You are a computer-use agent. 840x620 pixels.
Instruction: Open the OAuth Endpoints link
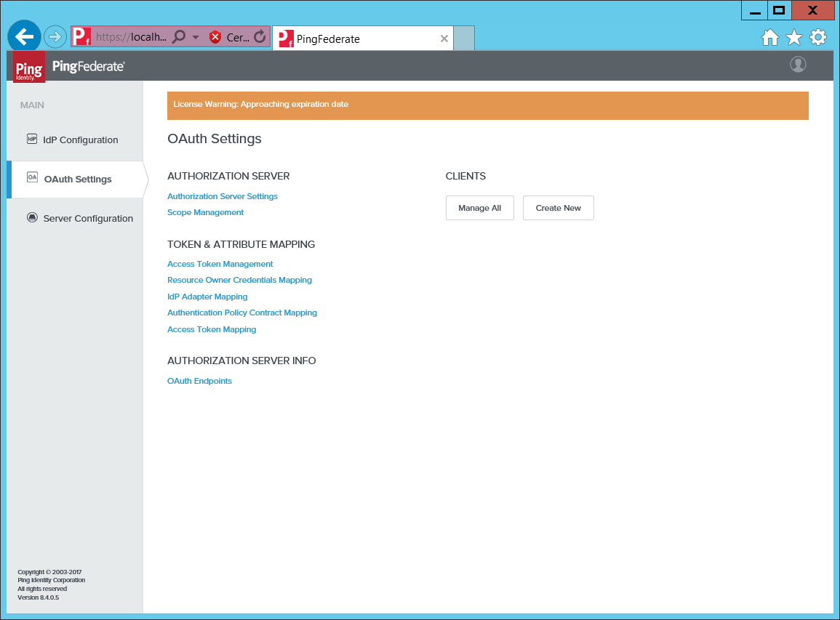pyautogui.click(x=199, y=381)
